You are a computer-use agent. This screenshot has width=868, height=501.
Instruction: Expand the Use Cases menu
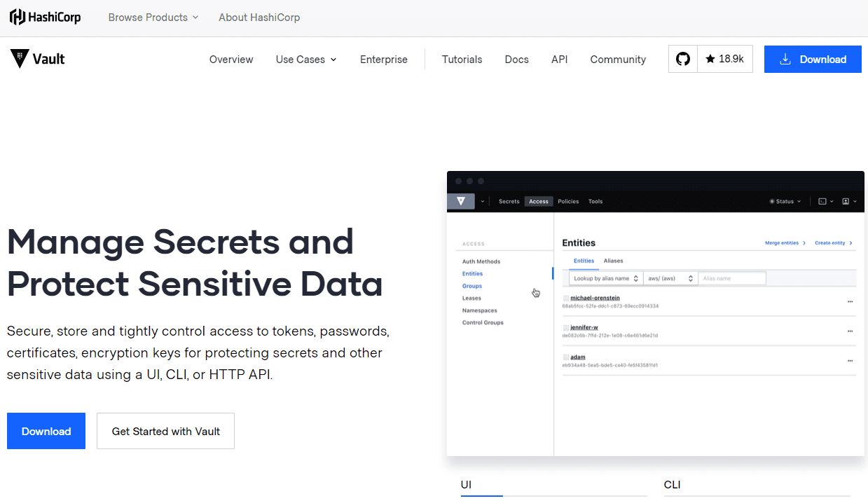click(306, 60)
